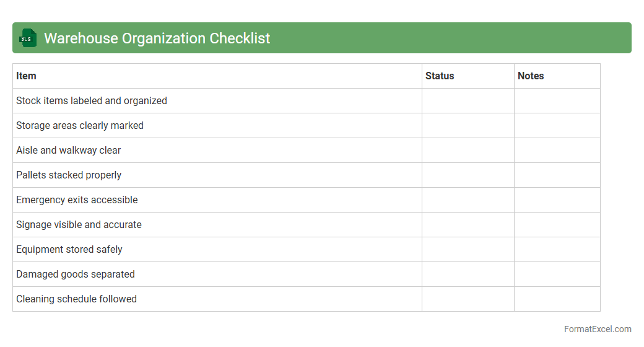
Task: Click the Status cell for stock items labeled
Action: pos(468,100)
